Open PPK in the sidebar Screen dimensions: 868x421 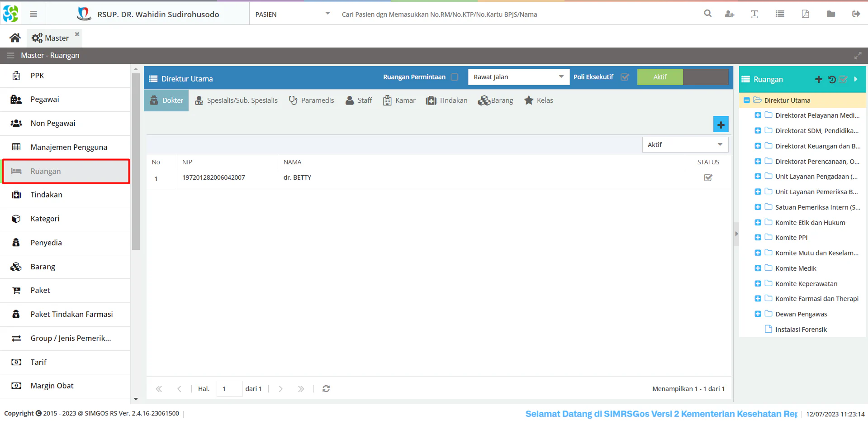pos(65,76)
